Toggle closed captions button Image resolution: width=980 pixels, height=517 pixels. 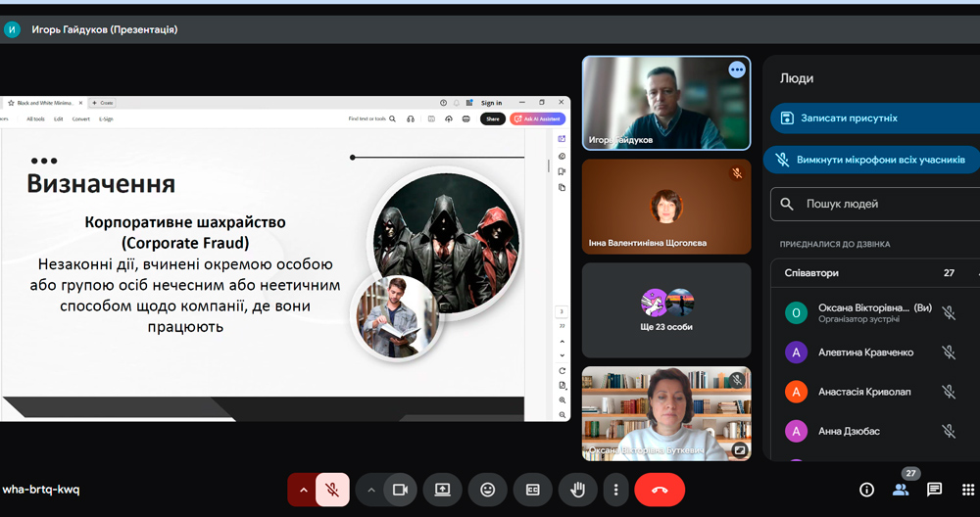(x=533, y=490)
